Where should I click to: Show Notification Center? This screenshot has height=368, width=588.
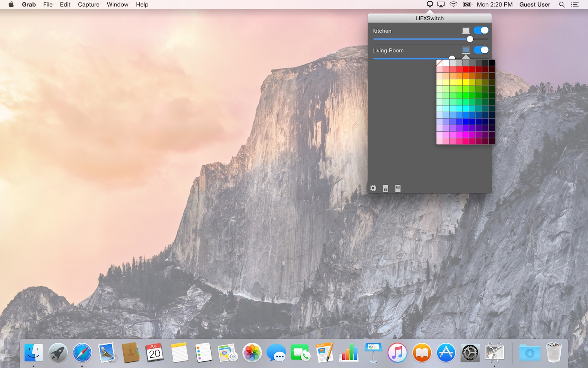[x=575, y=4]
